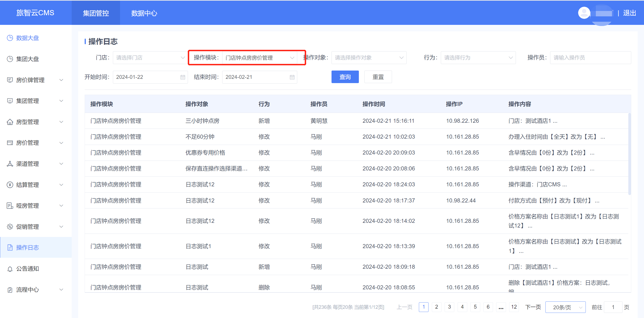Click the 房价牌管理 sidebar icon
The width and height of the screenshot is (644, 318).
click(10, 80)
